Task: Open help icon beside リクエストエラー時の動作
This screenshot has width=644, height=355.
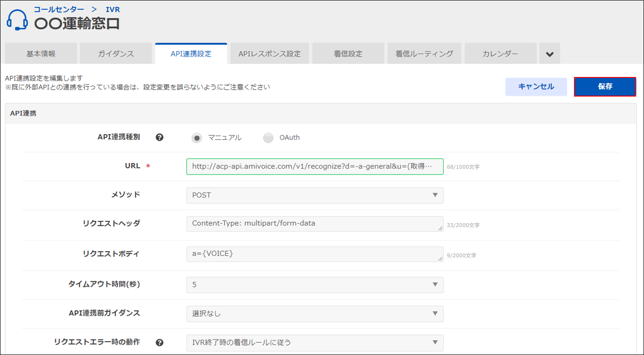Action: click(160, 342)
